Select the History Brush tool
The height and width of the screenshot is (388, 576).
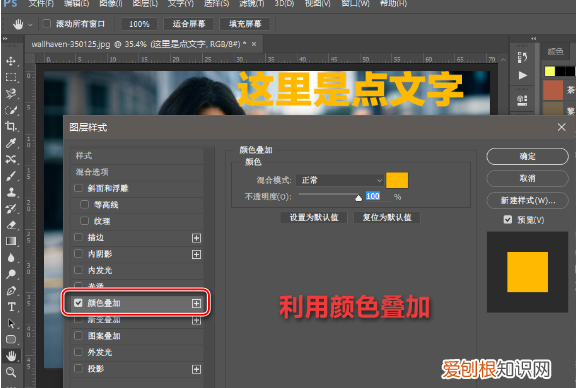[11, 209]
